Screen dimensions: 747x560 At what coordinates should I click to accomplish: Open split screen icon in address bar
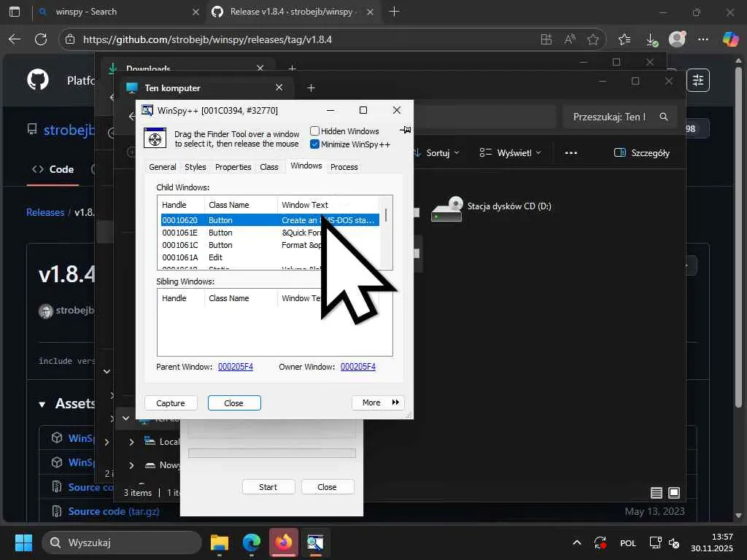pyautogui.click(x=546, y=39)
